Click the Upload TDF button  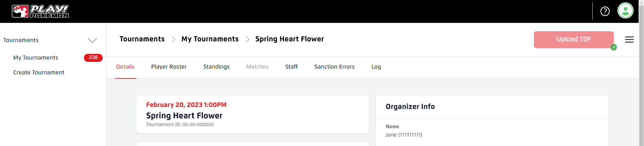pos(573,39)
